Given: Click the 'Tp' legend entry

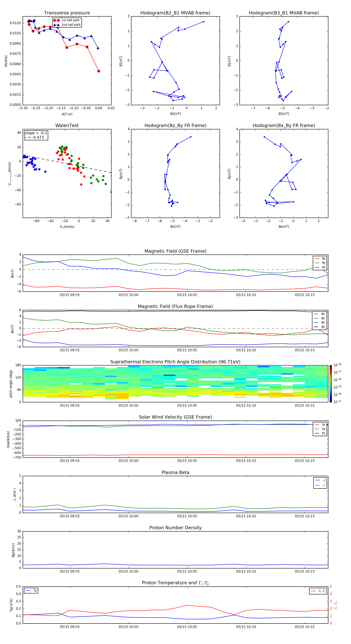Looking at the screenshot, I should pos(32,591).
